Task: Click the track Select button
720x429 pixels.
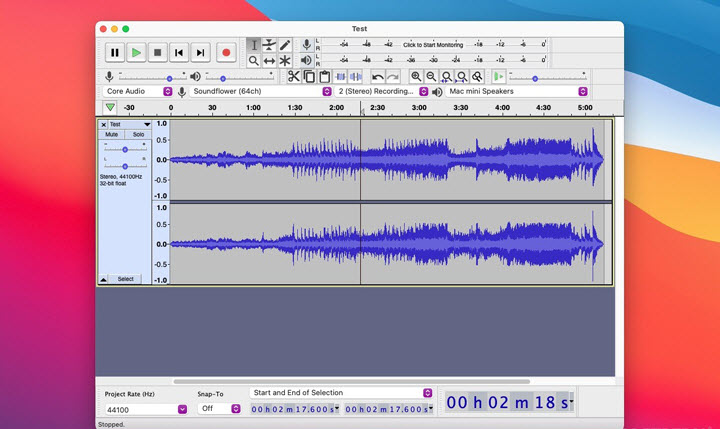Action: (x=126, y=279)
